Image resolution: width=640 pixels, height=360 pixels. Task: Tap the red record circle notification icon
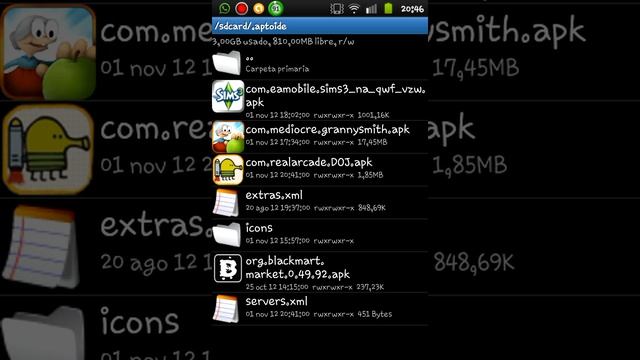point(242,8)
